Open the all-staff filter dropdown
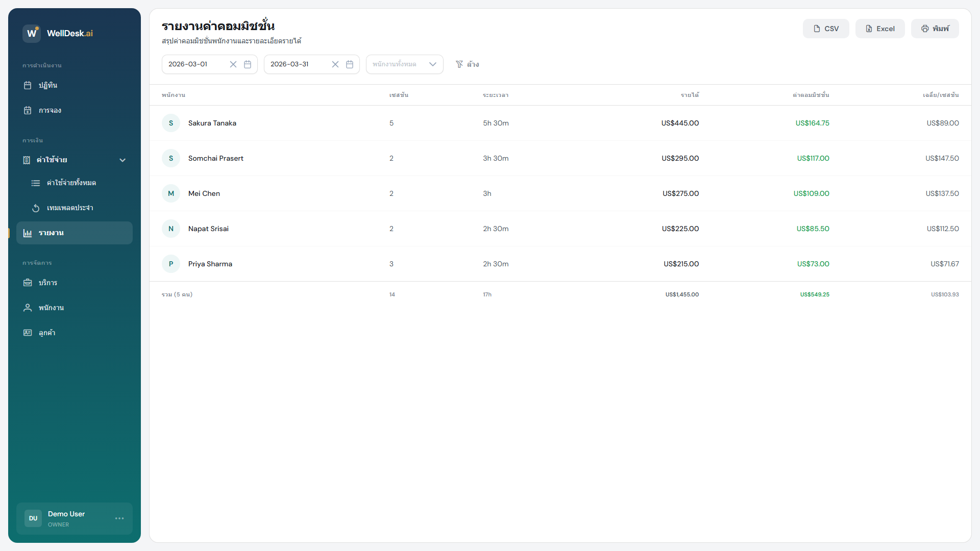This screenshot has width=980, height=551. point(404,64)
